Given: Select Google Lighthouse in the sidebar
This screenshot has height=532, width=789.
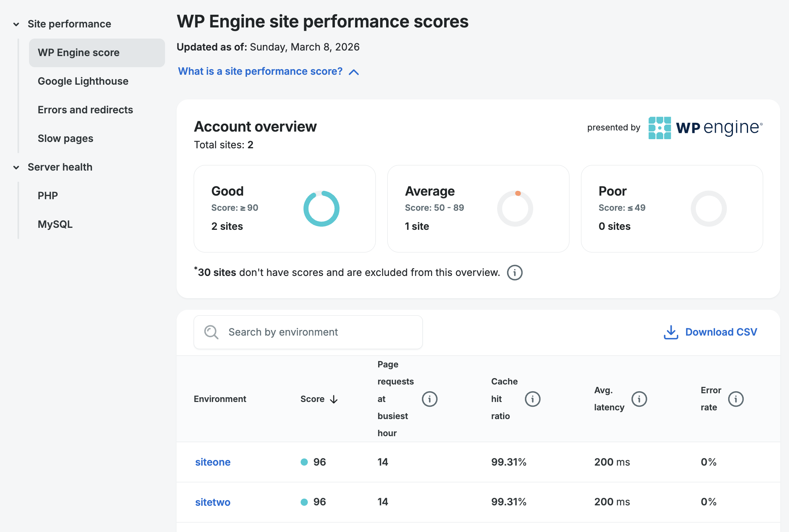Looking at the screenshot, I should coord(83,81).
